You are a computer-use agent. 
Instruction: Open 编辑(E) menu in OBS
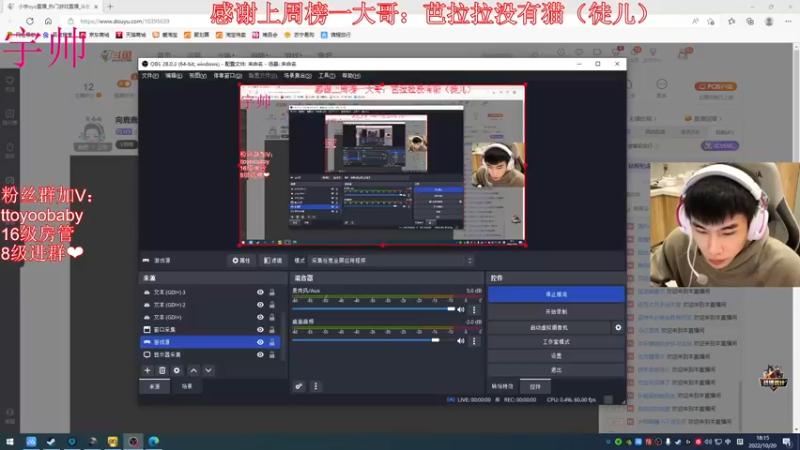[x=173, y=76]
